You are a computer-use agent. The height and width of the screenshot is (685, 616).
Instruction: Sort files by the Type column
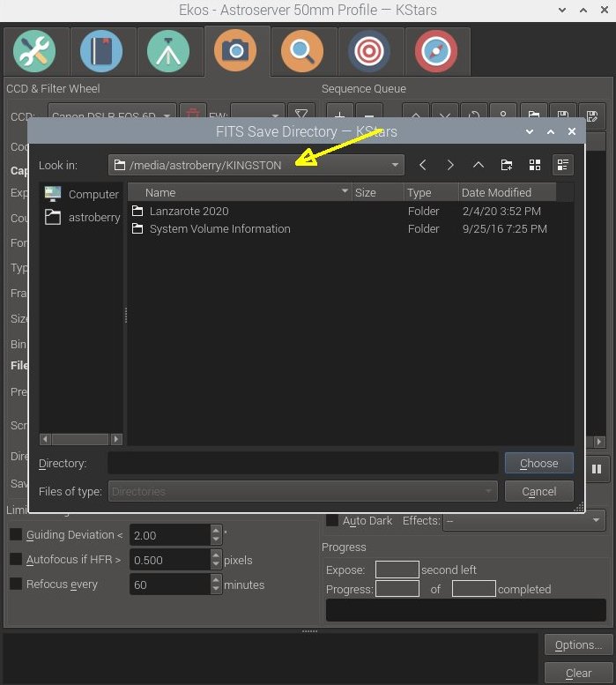431,193
